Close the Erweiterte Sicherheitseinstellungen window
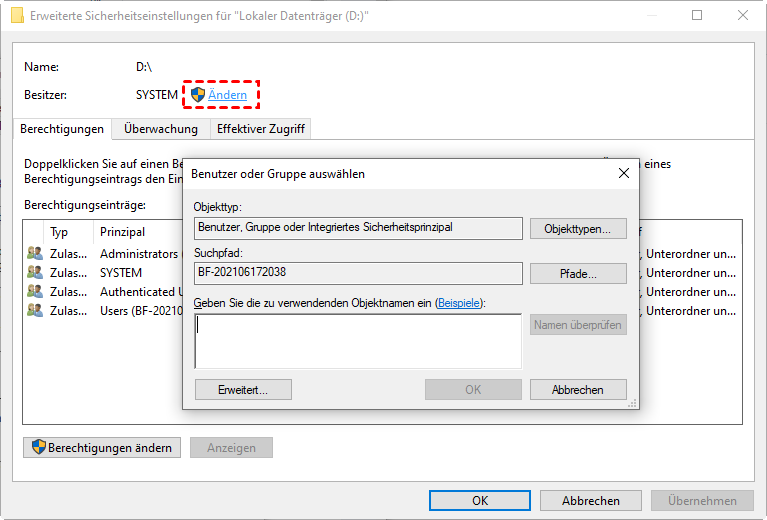Image resolution: width=767 pixels, height=520 pixels. [743, 15]
